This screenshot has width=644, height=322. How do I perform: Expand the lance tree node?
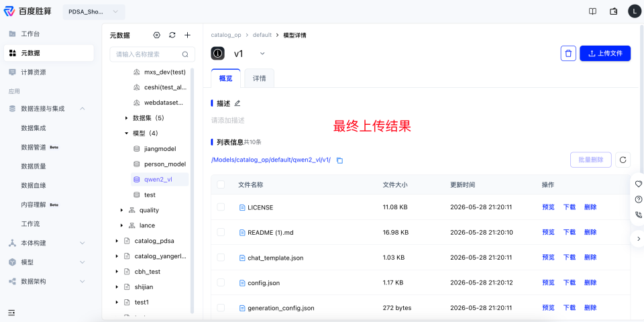[x=121, y=225]
